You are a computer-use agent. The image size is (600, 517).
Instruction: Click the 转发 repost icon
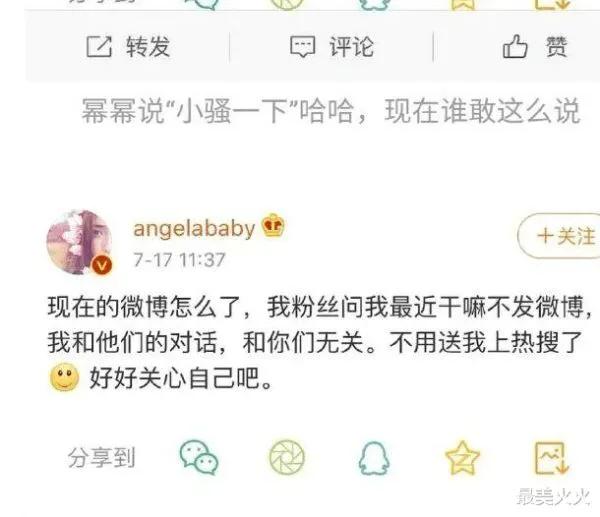coord(99,47)
